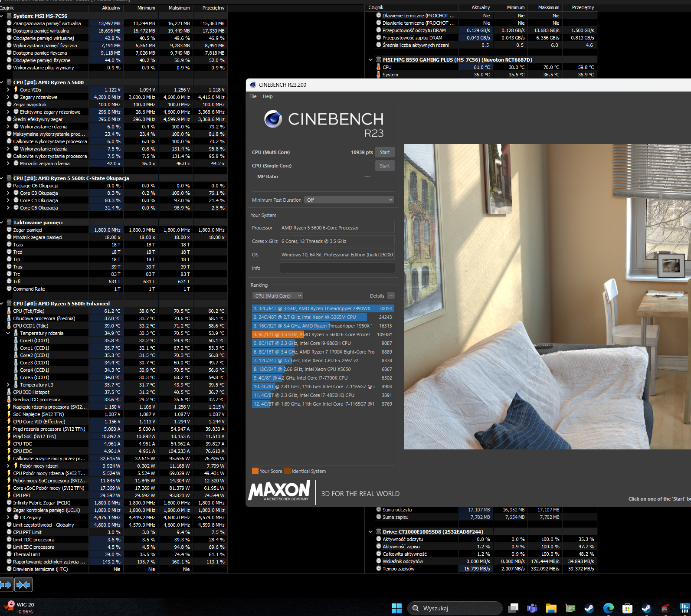
Task: Click the Info input field in Cinebench
Action: (337, 268)
